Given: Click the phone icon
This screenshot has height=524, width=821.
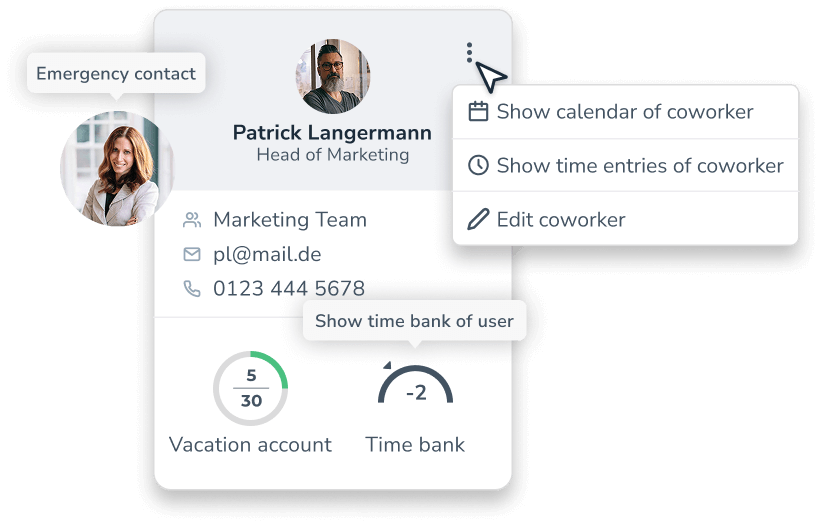Looking at the screenshot, I should point(192,289).
